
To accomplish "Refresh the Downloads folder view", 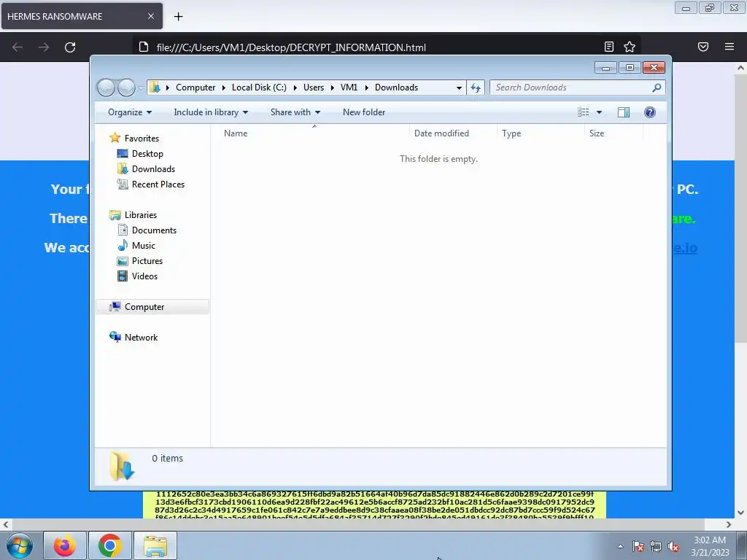I will click(476, 87).
